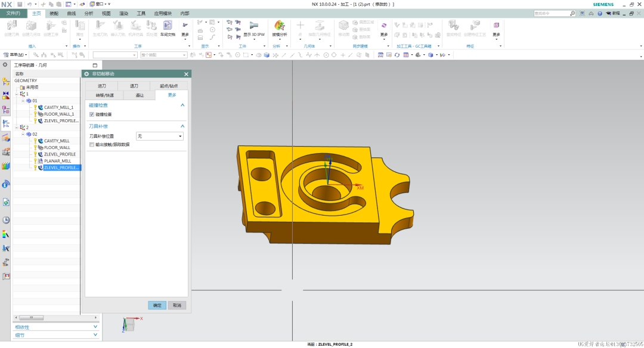Collapse the 碰撞检查 section
Screen dimensions: 644x348
tap(182, 105)
